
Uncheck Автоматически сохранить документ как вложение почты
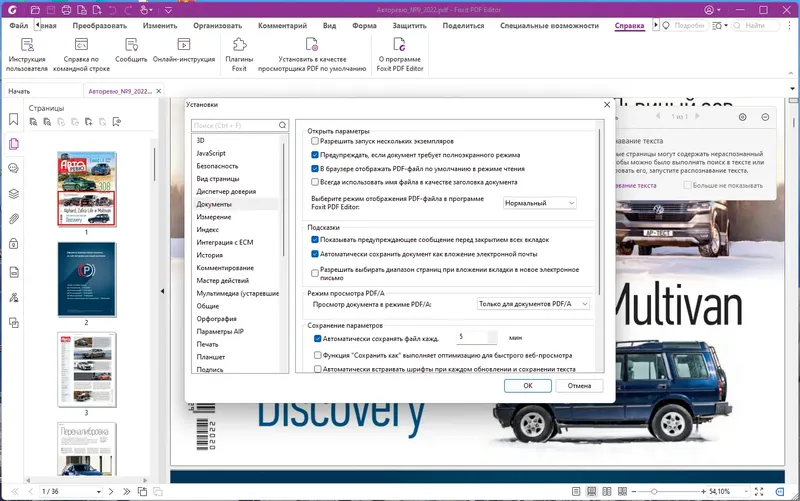click(315, 254)
